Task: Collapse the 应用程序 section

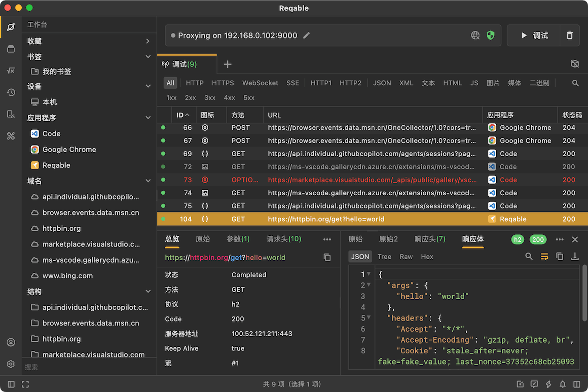Action: [148, 118]
